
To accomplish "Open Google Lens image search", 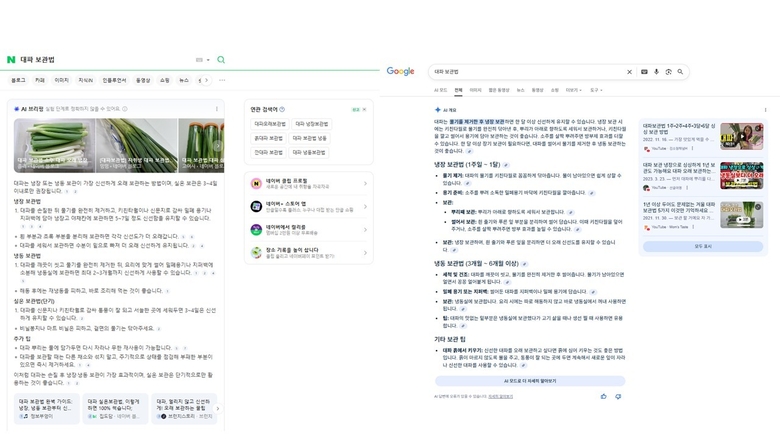I will 668,72.
